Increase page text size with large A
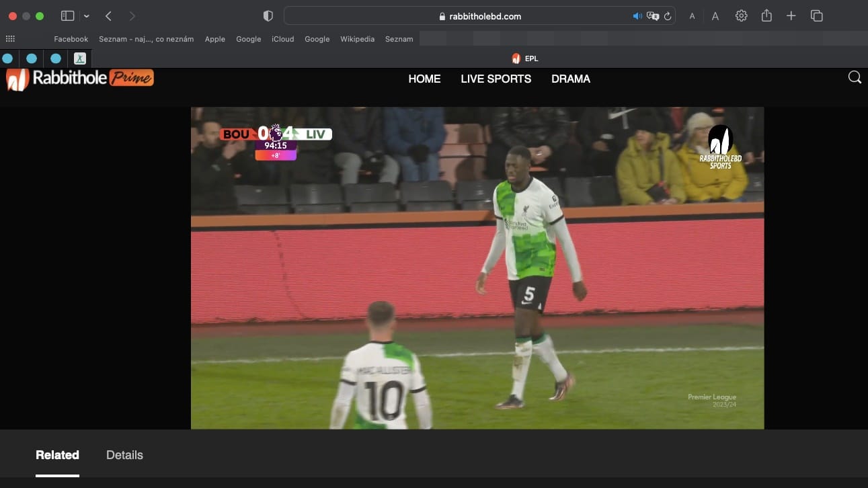This screenshot has width=868, height=488. click(x=715, y=16)
